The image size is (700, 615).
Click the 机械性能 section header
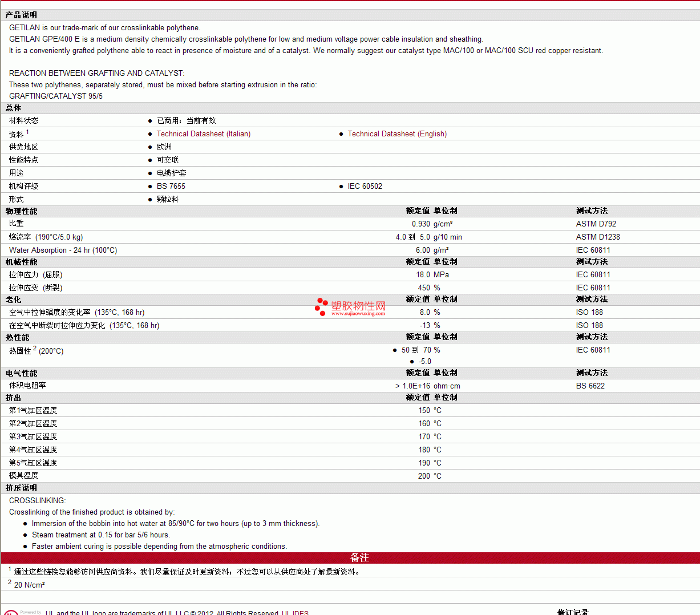[22, 262]
